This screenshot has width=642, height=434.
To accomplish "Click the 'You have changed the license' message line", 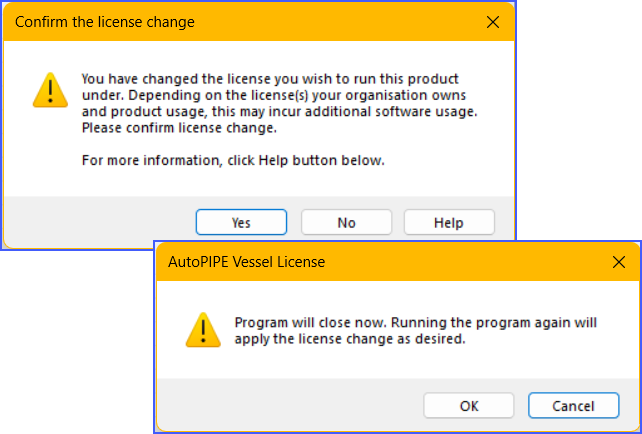I will (270, 79).
